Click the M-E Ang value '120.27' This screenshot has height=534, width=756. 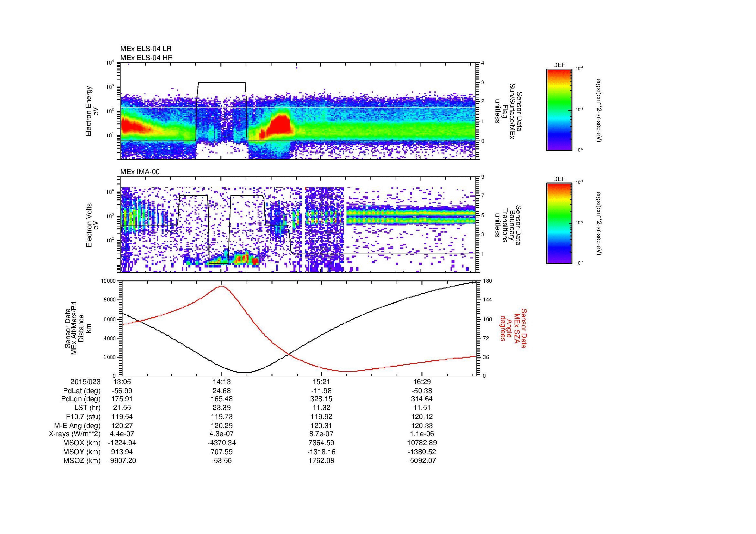click(x=122, y=426)
